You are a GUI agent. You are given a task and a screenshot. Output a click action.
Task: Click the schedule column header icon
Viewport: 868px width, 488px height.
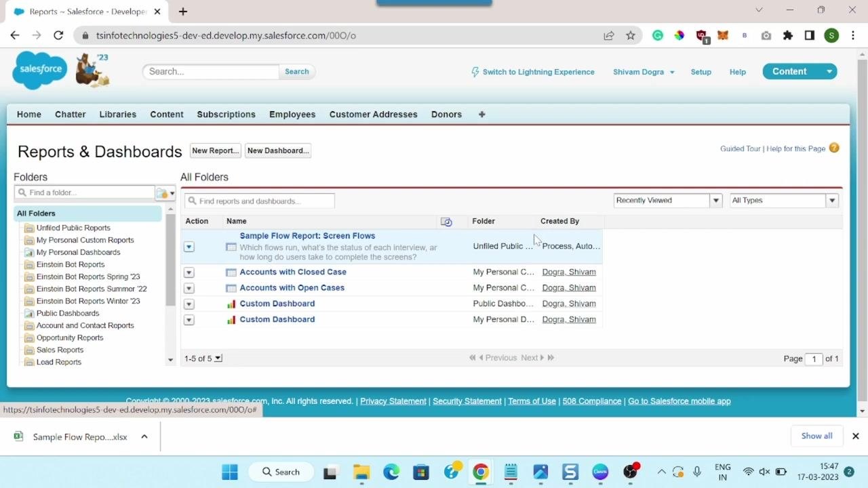pos(446,222)
